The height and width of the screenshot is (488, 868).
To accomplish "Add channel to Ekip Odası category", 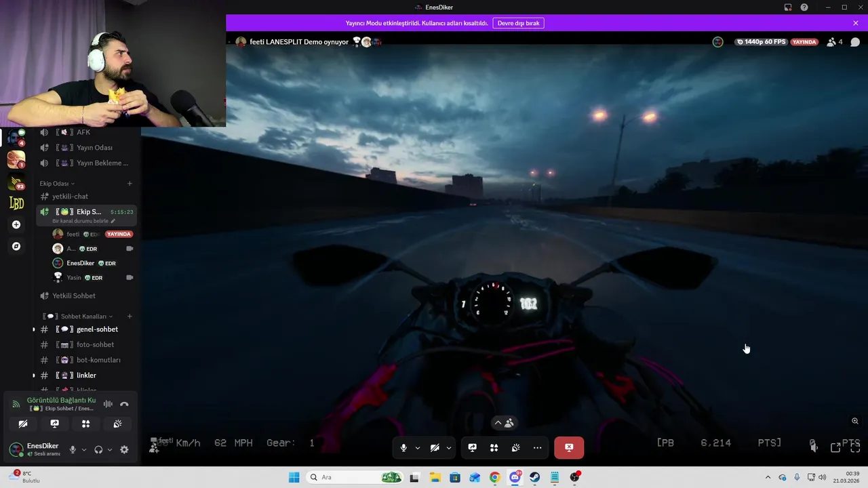I will 130,184.
